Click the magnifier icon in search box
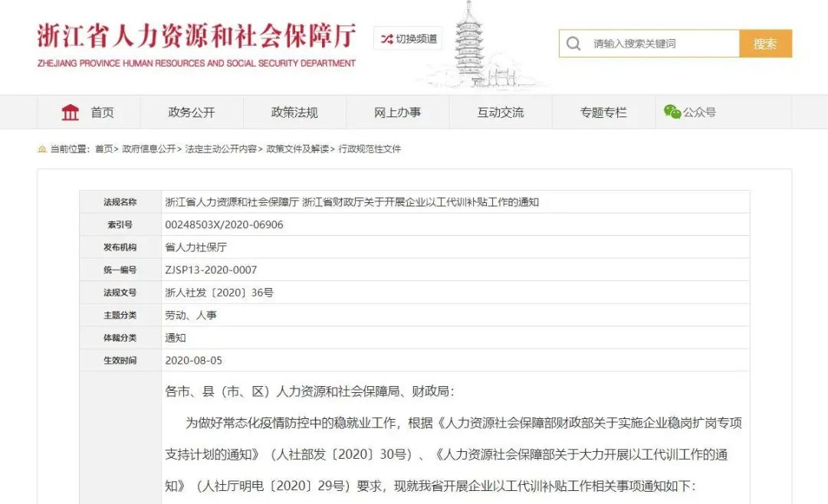The width and height of the screenshot is (828, 504). point(573,44)
